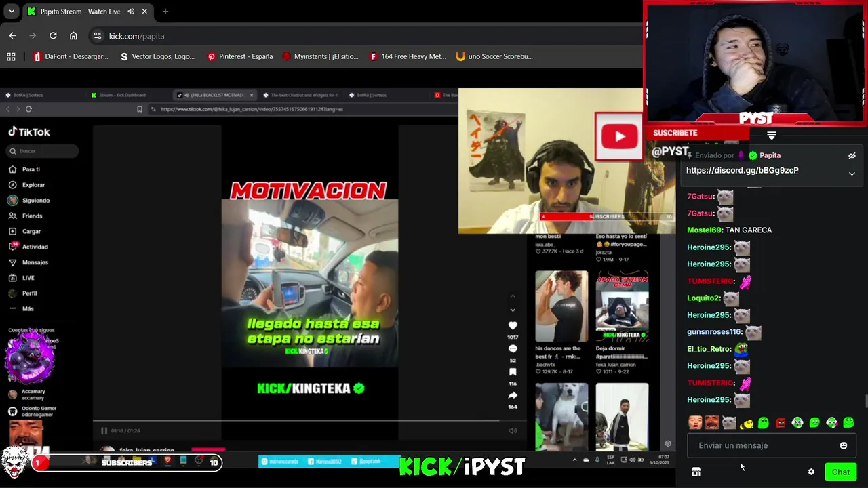Open the Pinterest - España bookmark
This screenshot has width=868, height=488.
point(240,56)
